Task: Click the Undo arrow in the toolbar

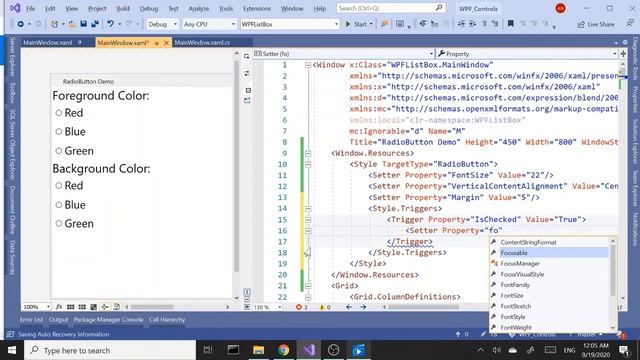Action: 110,24
